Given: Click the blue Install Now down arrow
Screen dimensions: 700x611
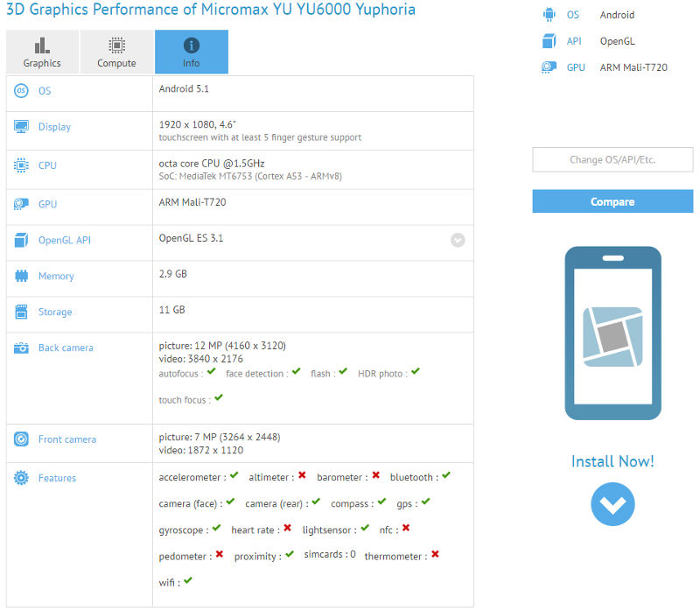Looking at the screenshot, I should tap(612, 503).
